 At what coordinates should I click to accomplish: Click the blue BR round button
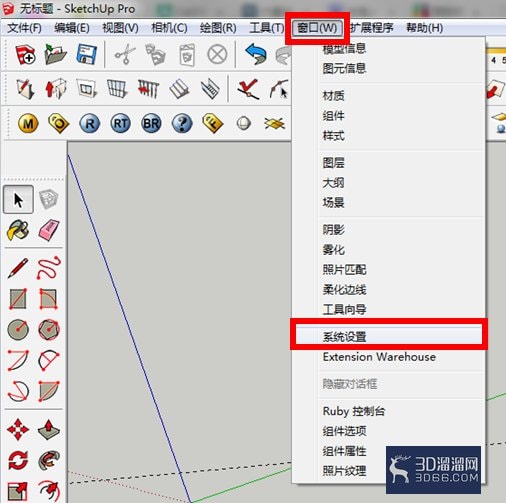pyautogui.click(x=151, y=124)
